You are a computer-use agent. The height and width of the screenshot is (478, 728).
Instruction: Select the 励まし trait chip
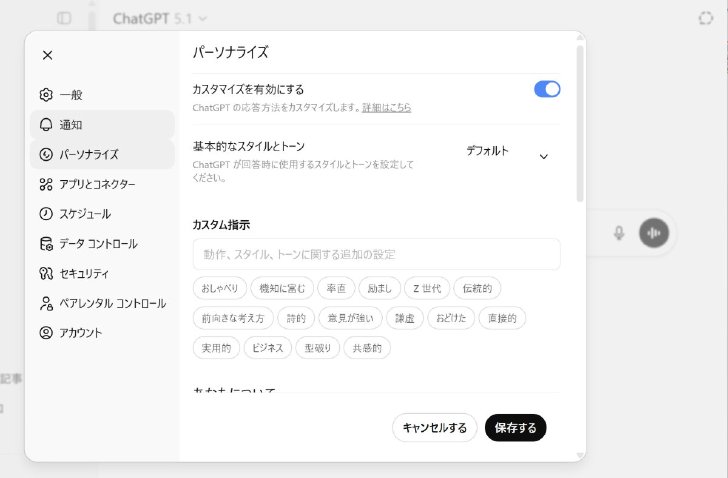(379, 288)
